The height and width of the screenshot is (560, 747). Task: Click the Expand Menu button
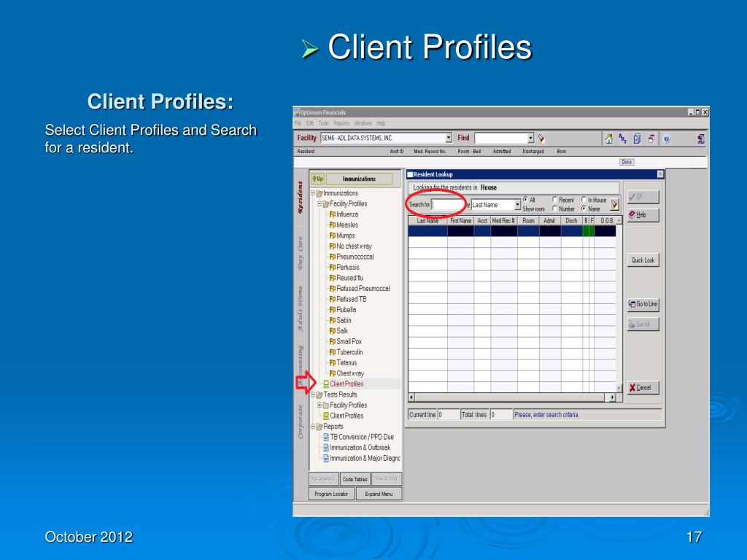379,494
